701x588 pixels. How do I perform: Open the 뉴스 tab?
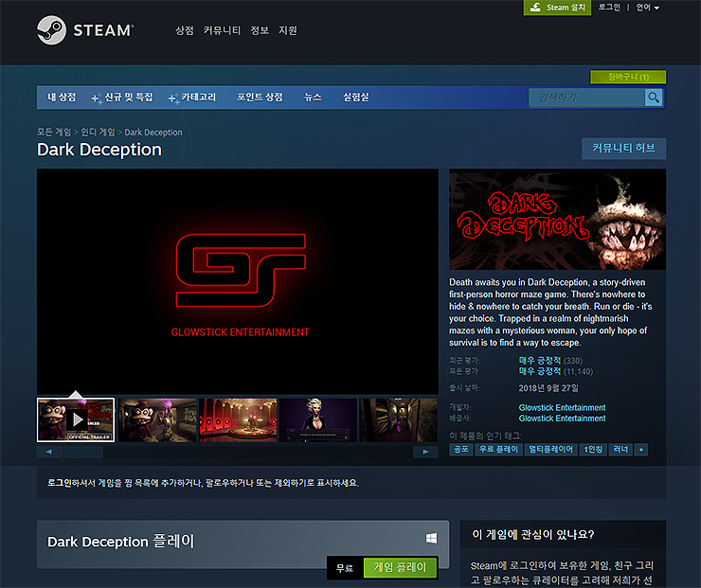tap(313, 97)
